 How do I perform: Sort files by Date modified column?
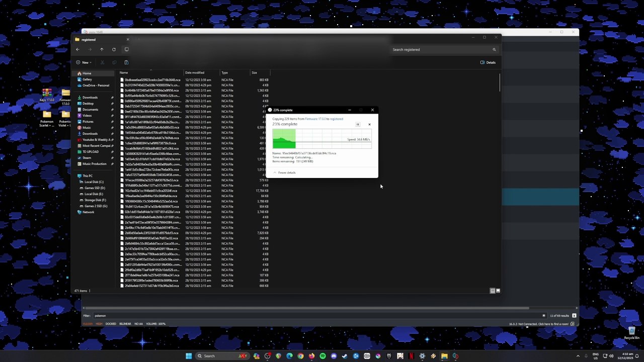pos(194,73)
